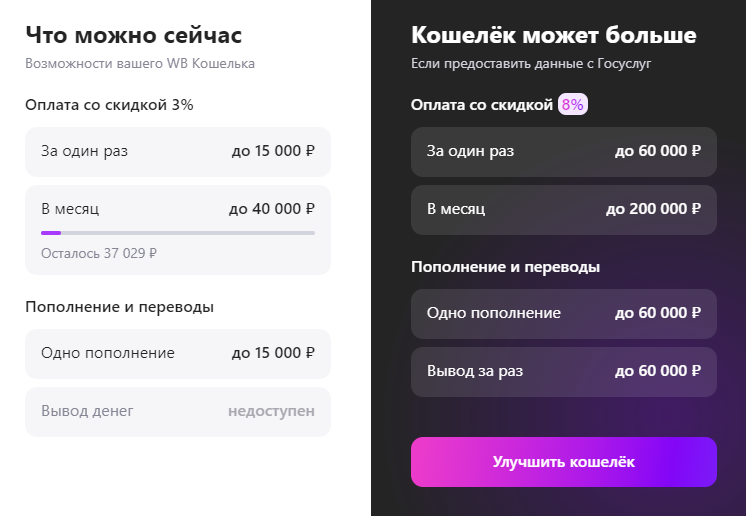Screen dimensions: 746x516
Task: Click the "Улучшить кошелёк" button
Action: point(563,462)
